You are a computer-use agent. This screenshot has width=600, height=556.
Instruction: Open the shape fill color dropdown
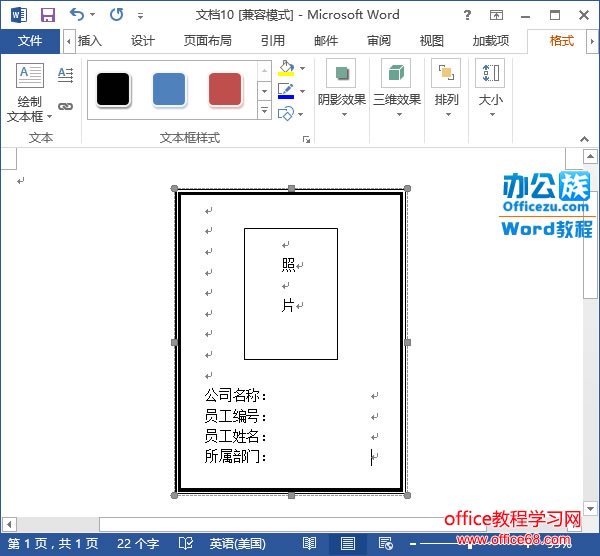[302, 68]
